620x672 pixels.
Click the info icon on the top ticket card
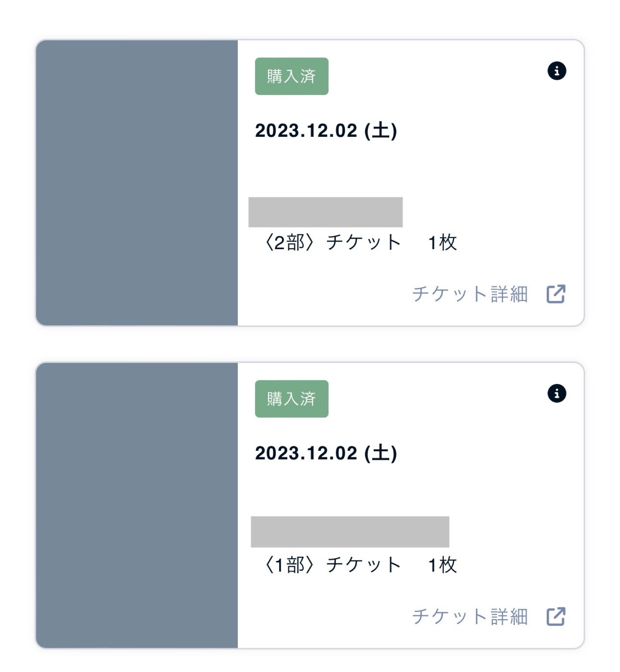tap(558, 70)
